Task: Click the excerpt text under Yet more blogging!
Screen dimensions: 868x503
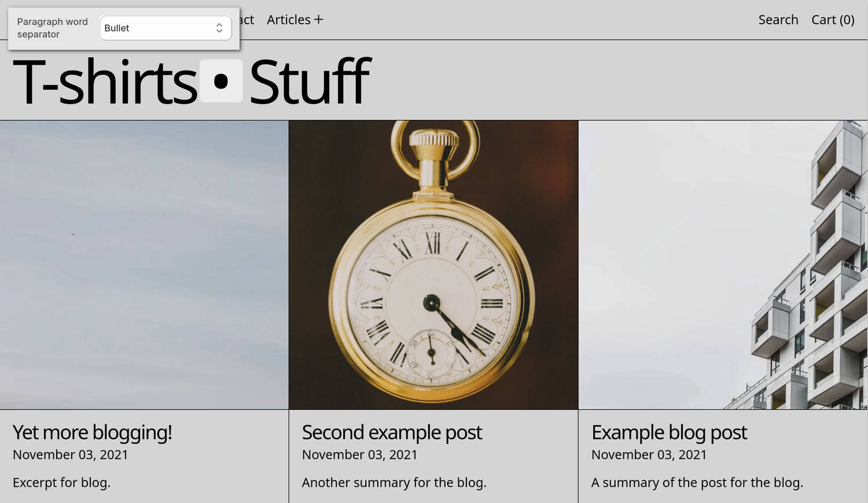Action: 61,482
